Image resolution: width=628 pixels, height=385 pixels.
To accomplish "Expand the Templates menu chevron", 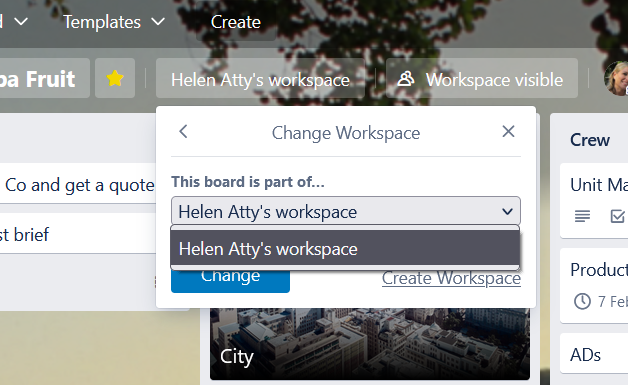I will click(x=158, y=22).
